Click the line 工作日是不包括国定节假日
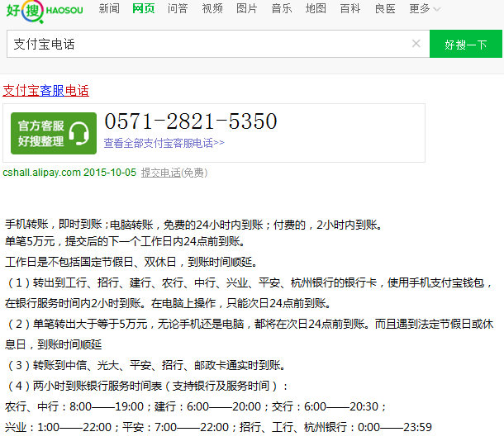 click(131, 262)
